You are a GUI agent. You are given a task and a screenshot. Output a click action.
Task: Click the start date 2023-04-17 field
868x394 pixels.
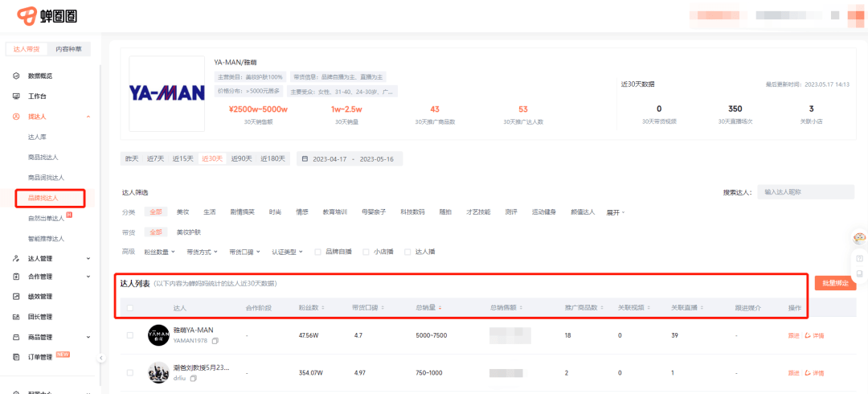click(330, 158)
